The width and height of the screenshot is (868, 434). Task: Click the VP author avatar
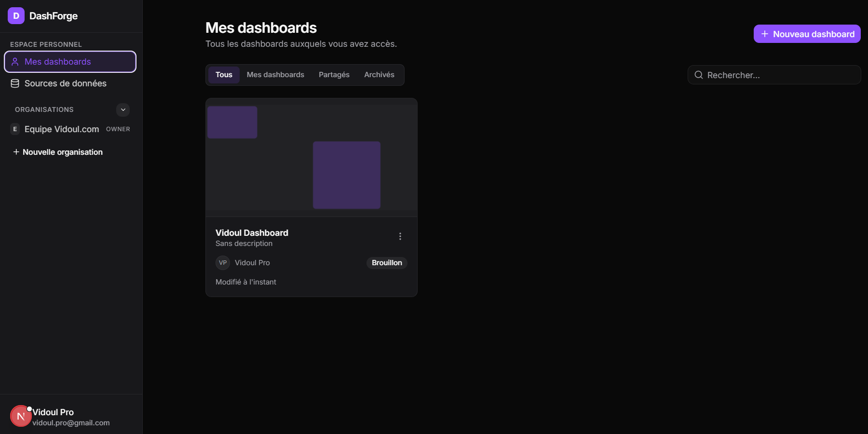pos(223,263)
